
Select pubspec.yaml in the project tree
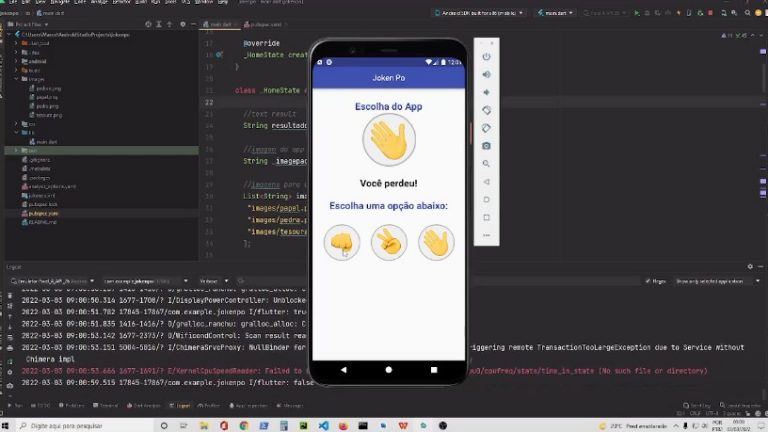(40, 214)
